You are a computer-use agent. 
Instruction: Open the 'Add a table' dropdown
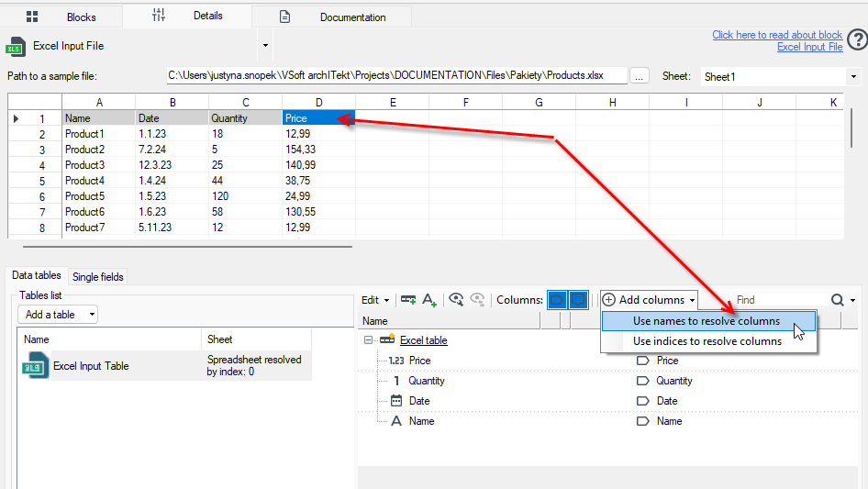(58, 315)
